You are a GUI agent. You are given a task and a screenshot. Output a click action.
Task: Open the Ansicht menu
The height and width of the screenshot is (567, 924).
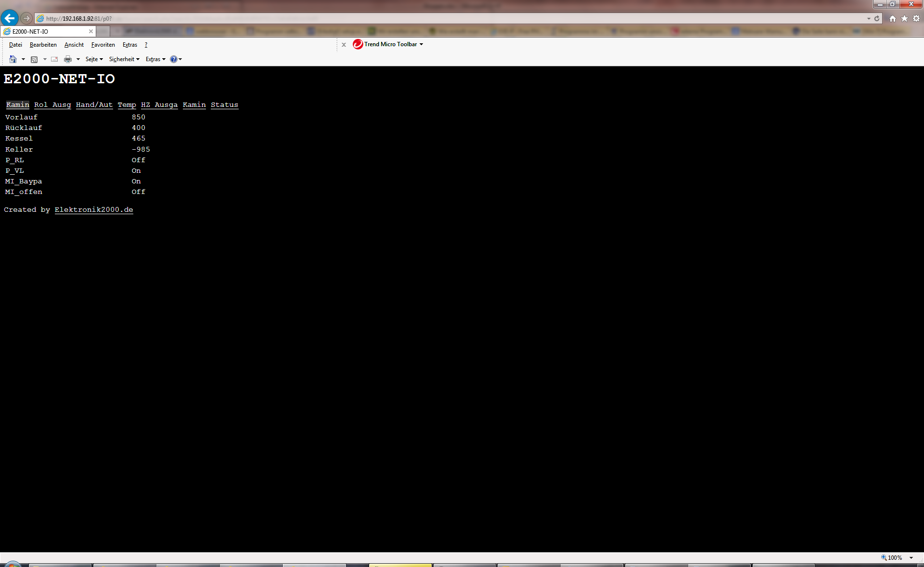[74, 45]
